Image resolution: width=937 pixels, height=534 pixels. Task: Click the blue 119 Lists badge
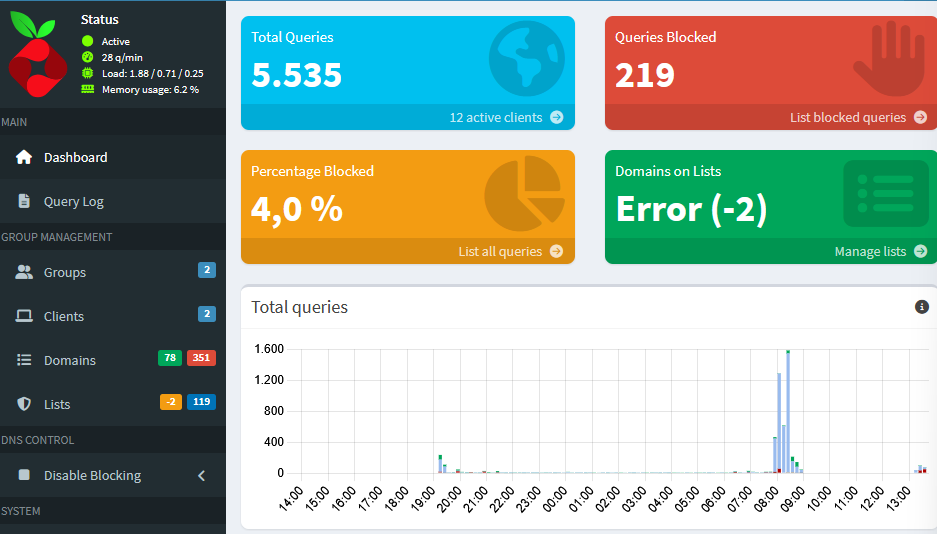coord(201,403)
